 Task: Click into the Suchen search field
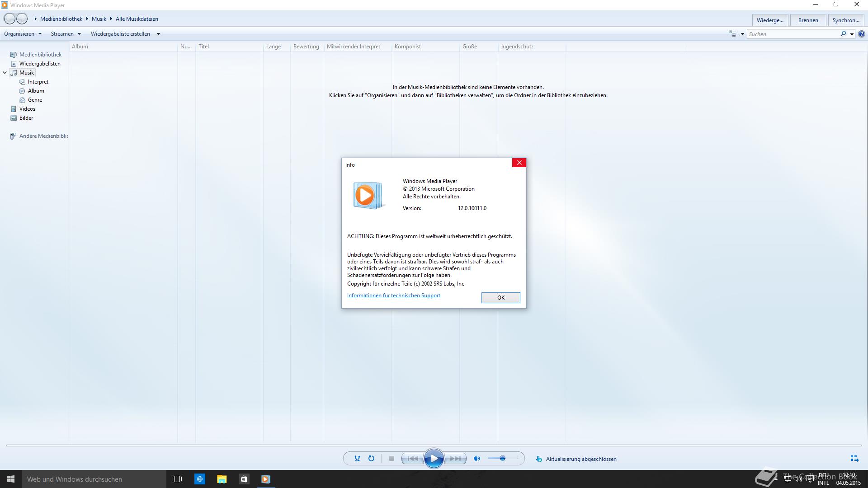(793, 34)
